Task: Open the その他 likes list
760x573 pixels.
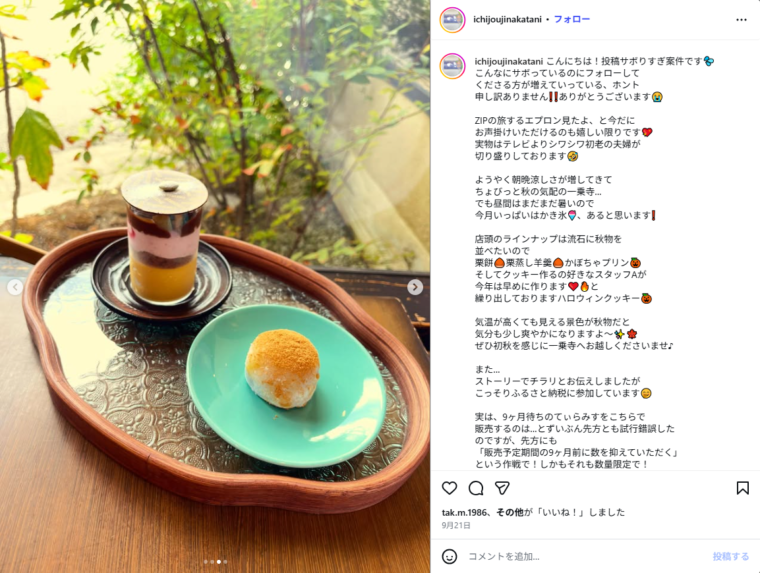Action: pos(510,512)
